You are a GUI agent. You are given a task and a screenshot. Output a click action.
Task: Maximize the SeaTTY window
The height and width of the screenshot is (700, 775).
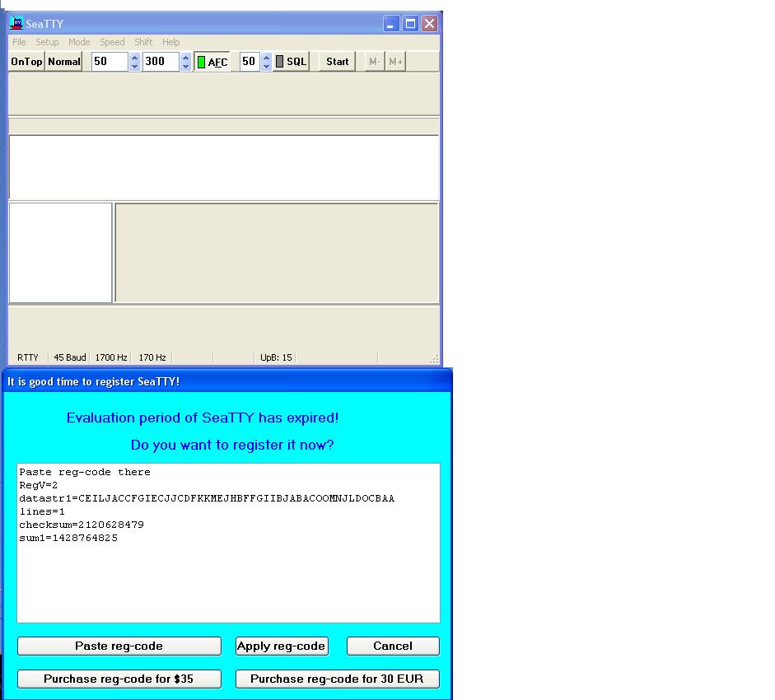(x=410, y=23)
